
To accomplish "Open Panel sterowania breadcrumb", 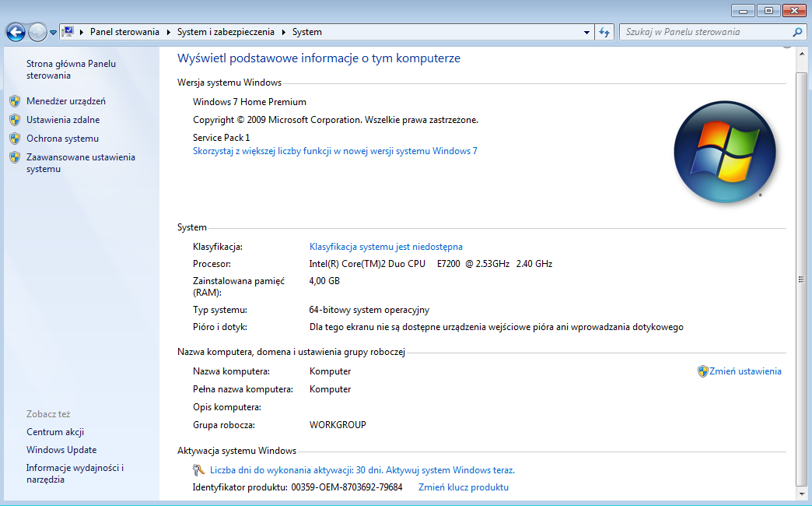I will [x=124, y=32].
